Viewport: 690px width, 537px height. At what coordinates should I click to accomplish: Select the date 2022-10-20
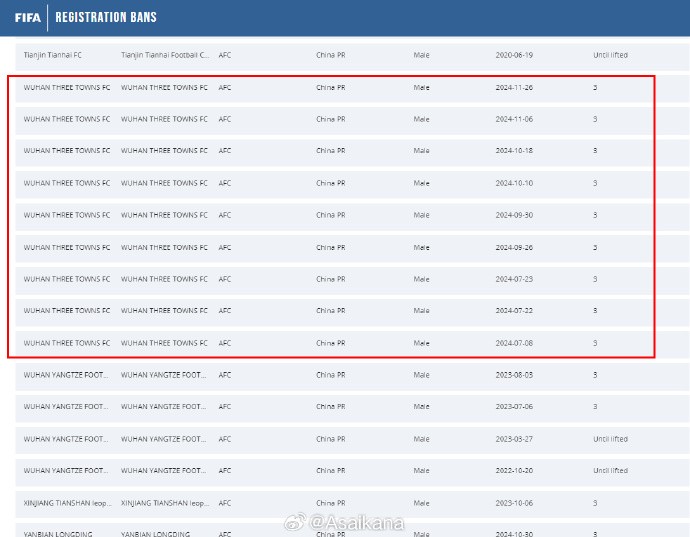click(514, 471)
